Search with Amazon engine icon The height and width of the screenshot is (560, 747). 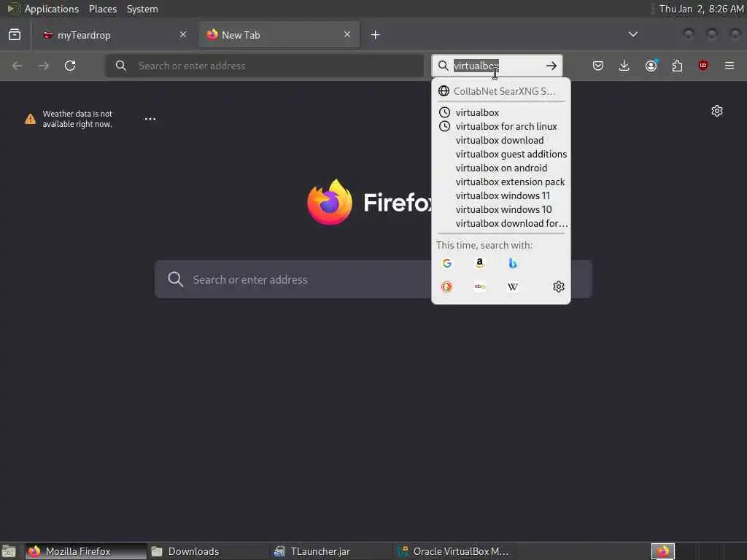480,263
